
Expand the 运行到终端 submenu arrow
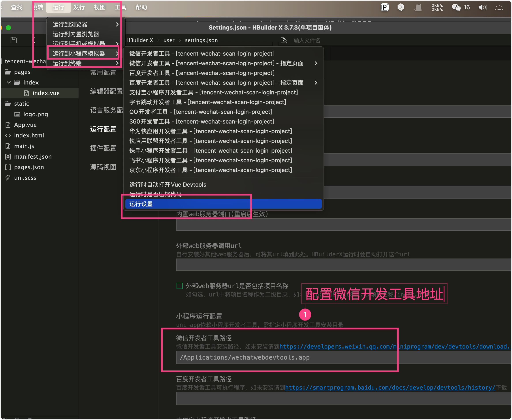117,63
